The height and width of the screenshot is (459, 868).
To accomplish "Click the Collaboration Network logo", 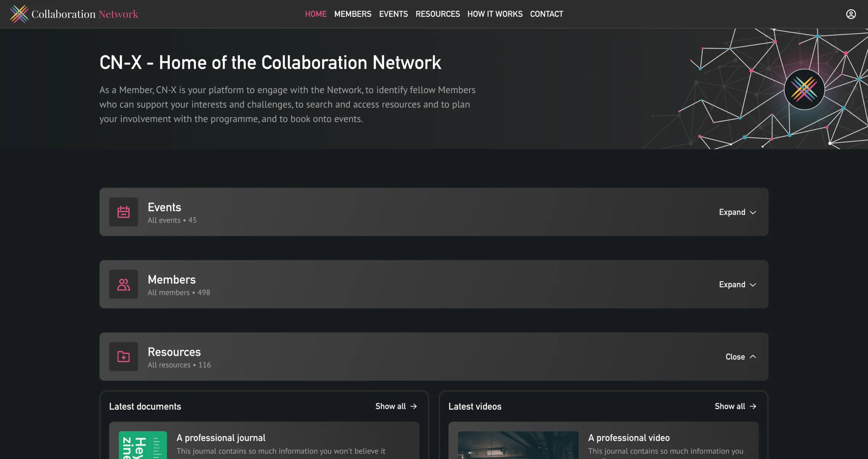I will [74, 14].
